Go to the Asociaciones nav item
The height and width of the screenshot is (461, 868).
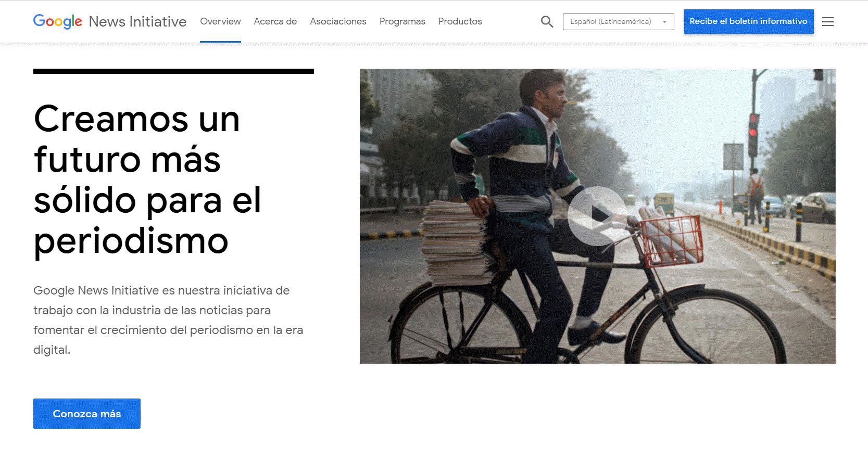point(338,21)
